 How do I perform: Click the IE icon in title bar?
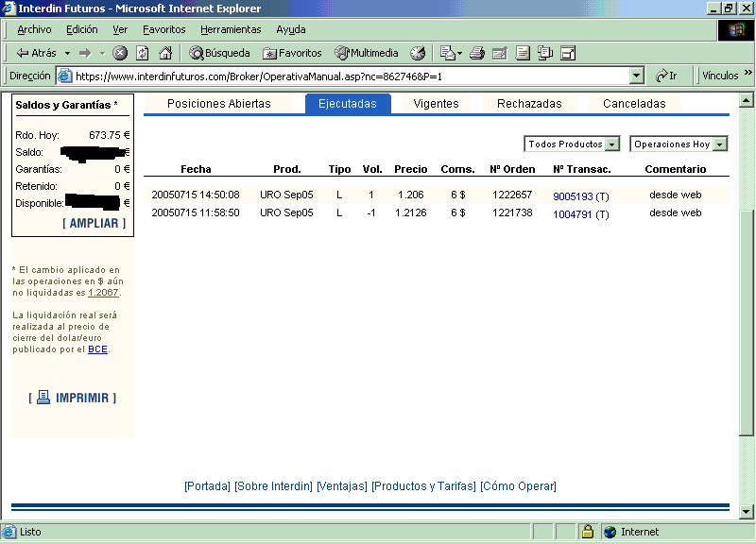[x=9, y=8]
